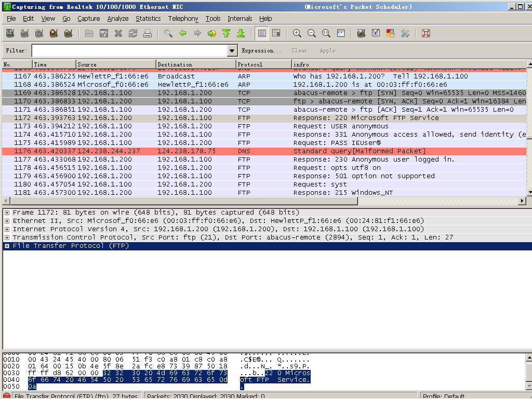Open the Statistics menu
Image resolution: width=532 pixels, height=399 pixels.
(148, 19)
